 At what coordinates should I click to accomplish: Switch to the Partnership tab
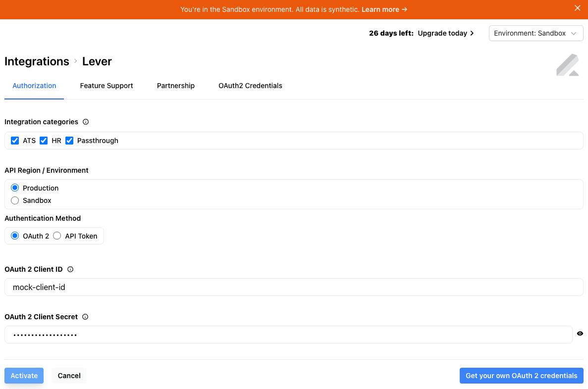coord(175,86)
